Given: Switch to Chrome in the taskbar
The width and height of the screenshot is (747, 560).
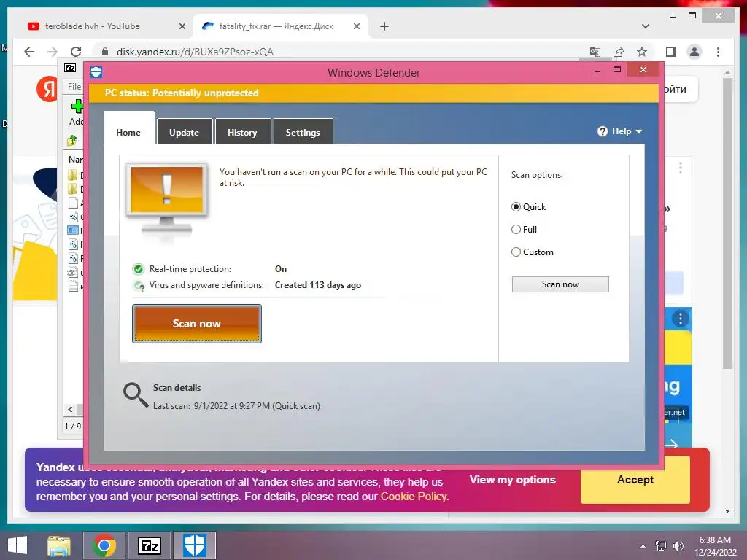Looking at the screenshot, I should [x=104, y=545].
